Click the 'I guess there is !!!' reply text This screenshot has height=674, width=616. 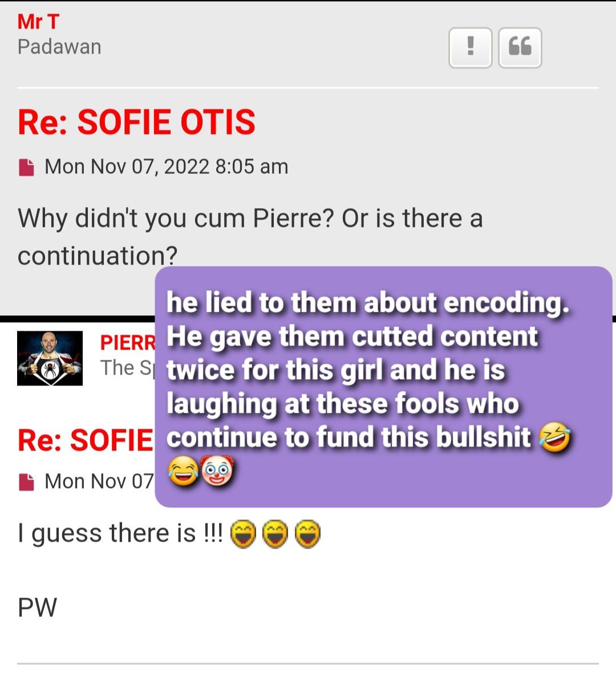point(120,534)
